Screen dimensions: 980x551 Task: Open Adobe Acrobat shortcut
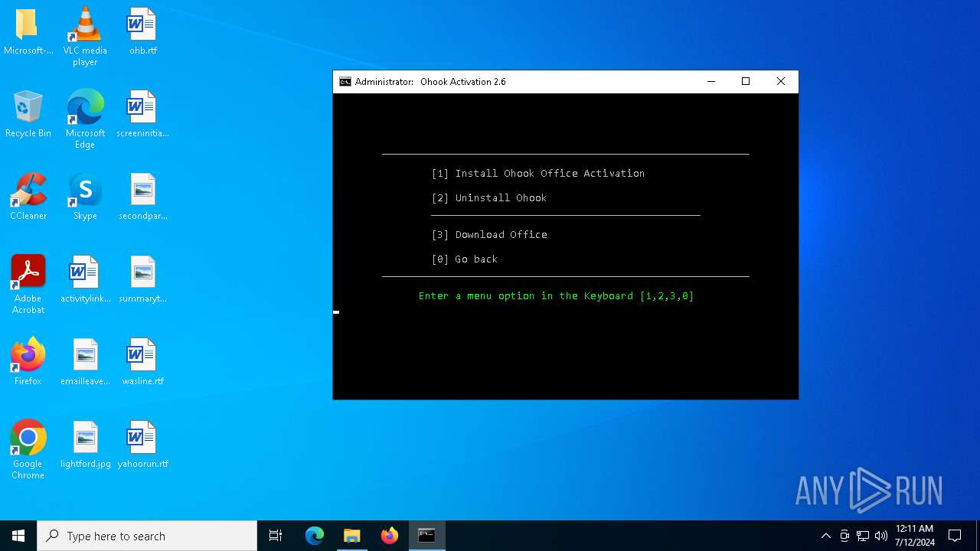pos(28,285)
